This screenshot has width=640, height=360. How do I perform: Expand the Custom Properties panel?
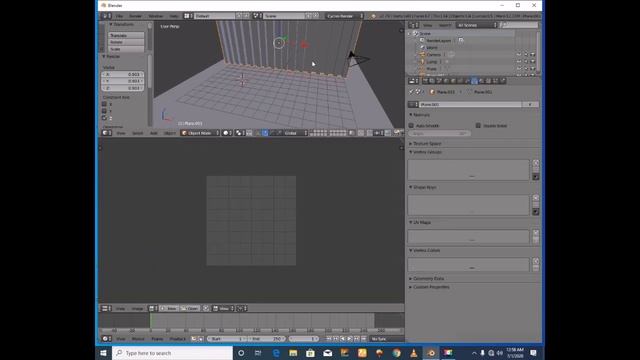[x=429, y=287]
